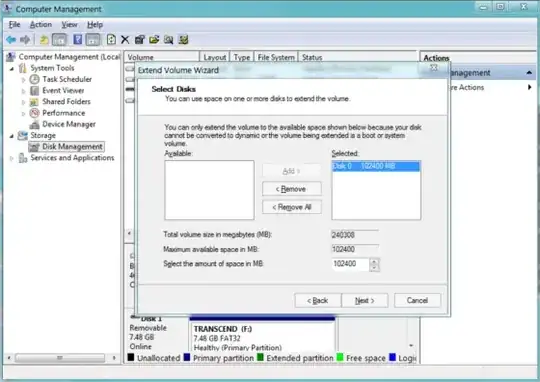Toggle the Show/Hide Console Tree icon

[x=59, y=40]
